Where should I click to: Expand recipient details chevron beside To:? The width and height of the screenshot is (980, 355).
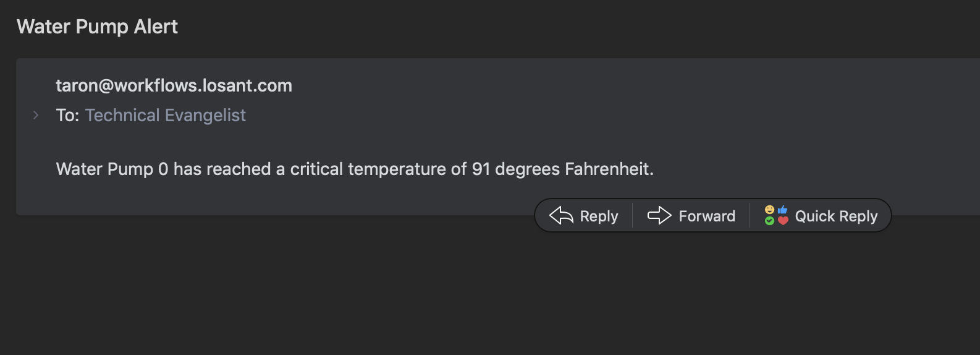point(36,115)
